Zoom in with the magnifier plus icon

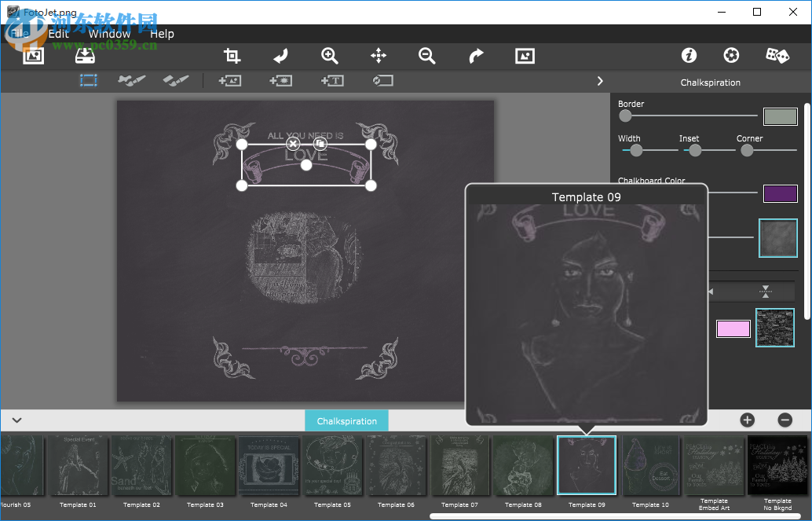330,56
